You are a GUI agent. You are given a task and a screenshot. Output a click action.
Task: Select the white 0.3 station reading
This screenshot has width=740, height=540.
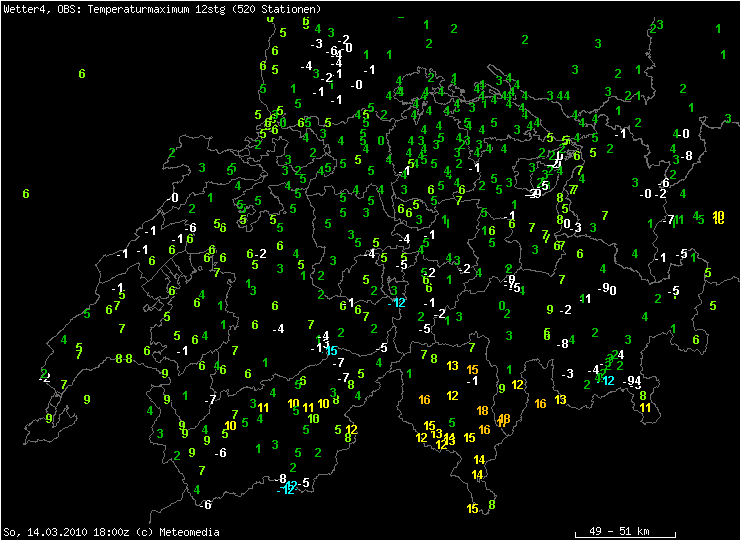coord(572,226)
